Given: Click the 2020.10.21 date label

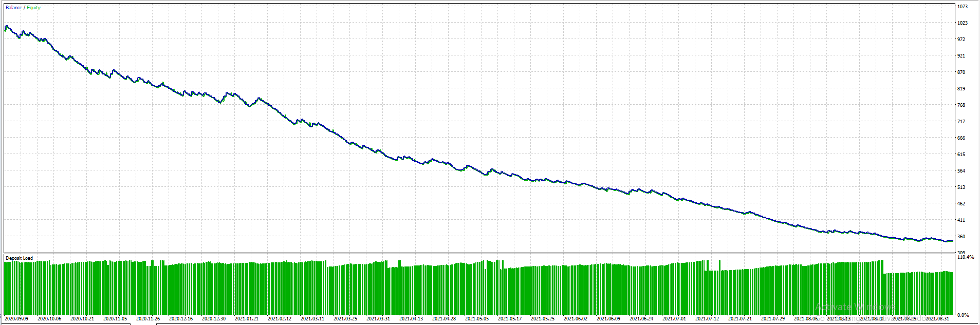Looking at the screenshot, I should coord(82,319).
